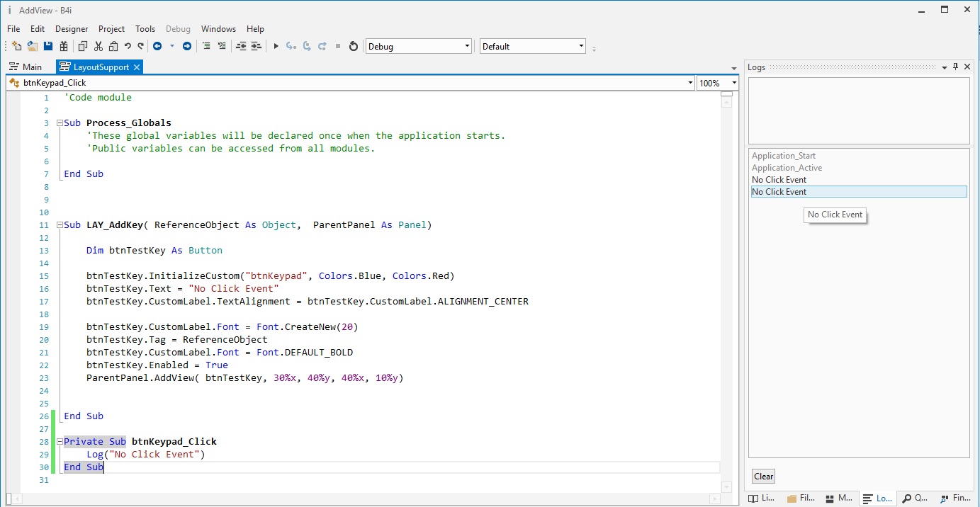Click the Add New Module icon
The image size is (980, 507).
pyautogui.click(x=17, y=46)
